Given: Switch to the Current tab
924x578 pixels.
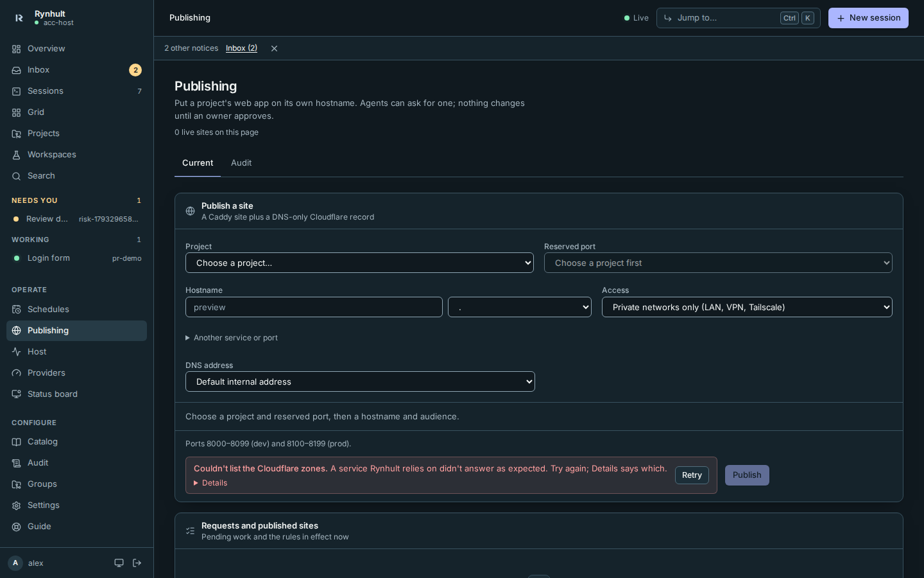Looking at the screenshot, I should 198,163.
